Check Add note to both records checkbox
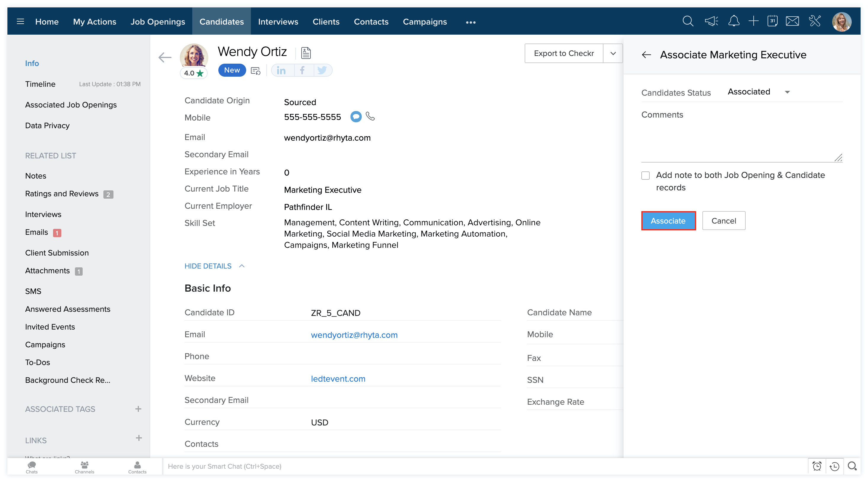This screenshot has width=868, height=482. tap(645, 176)
